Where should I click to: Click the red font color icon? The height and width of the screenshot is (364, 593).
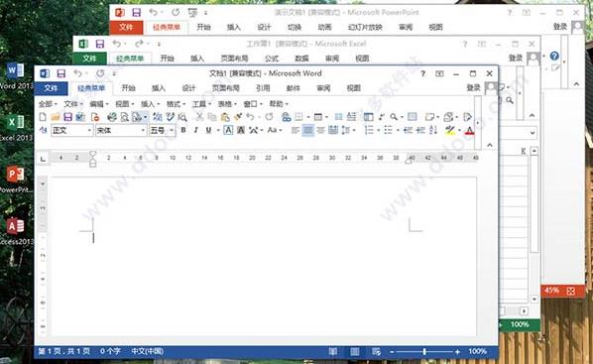tap(469, 131)
